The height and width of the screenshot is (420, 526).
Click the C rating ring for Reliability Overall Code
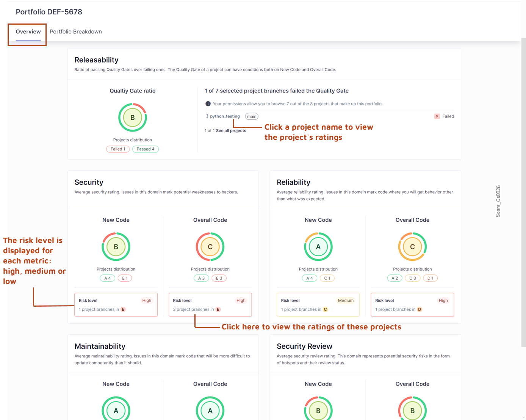(x=412, y=246)
